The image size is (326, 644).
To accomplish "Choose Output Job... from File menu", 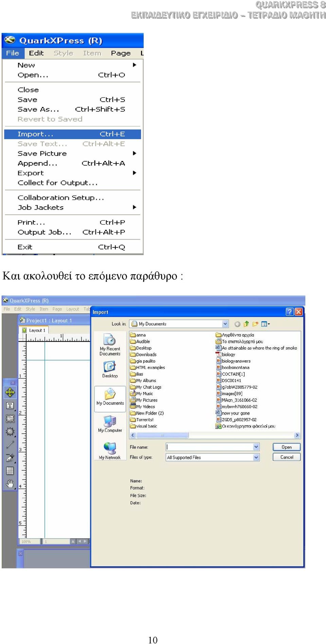I will pos(72,232).
